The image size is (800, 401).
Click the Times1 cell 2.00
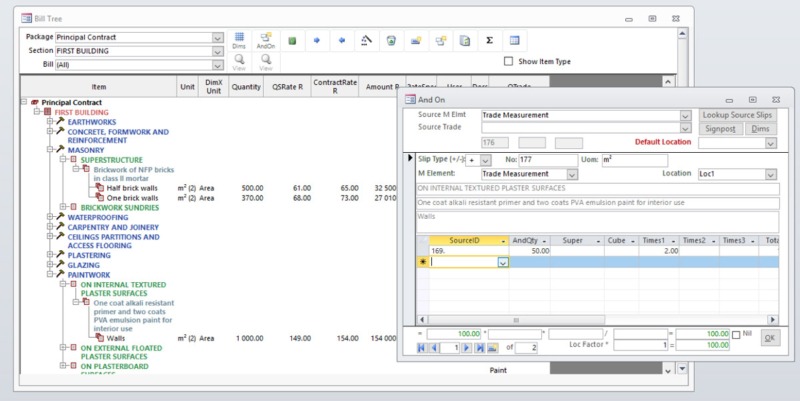tap(659, 251)
